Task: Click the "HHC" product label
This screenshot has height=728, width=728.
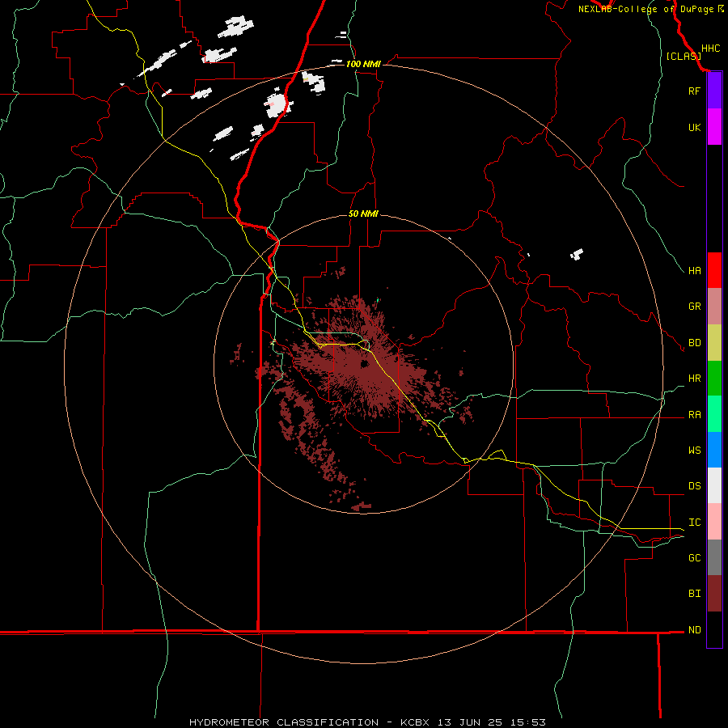Action: click(x=710, y=49)
